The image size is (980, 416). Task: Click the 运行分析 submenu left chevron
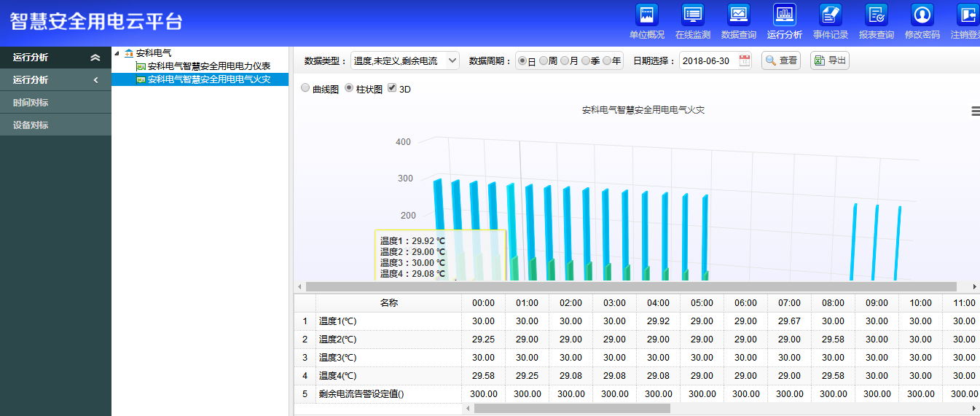(x=95, y=80)
